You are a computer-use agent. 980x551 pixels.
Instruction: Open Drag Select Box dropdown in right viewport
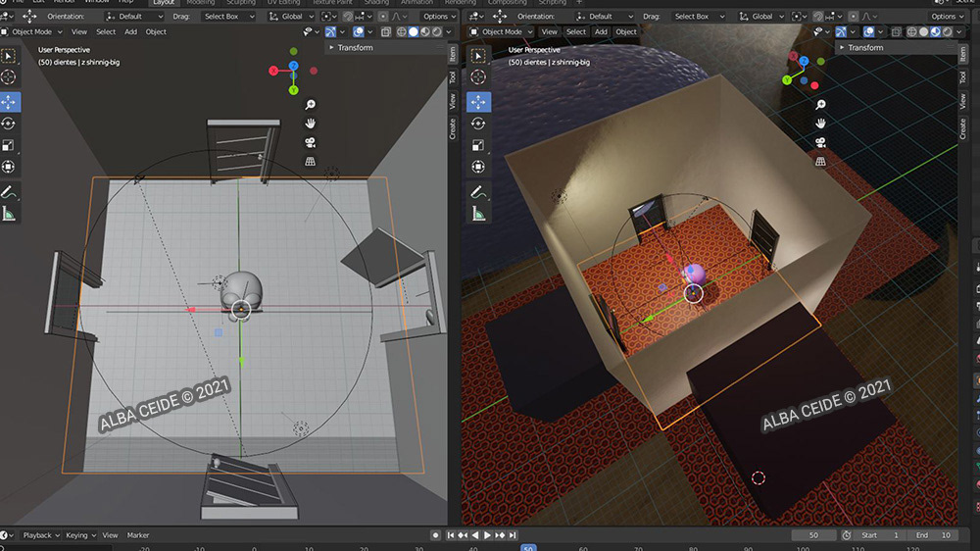click(698, 17)
